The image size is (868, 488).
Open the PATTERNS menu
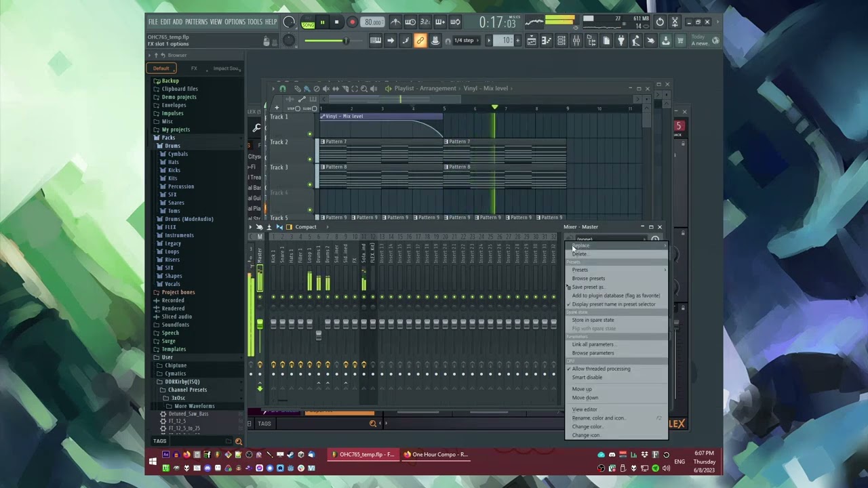[196, 22]
